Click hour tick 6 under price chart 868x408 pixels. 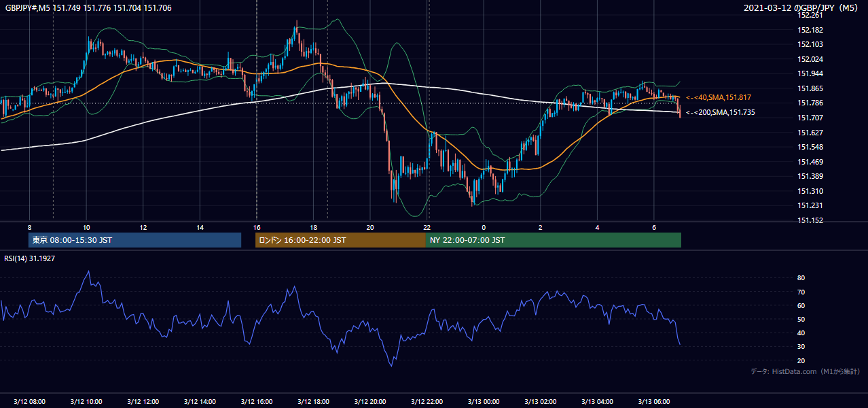coord(653,226)
